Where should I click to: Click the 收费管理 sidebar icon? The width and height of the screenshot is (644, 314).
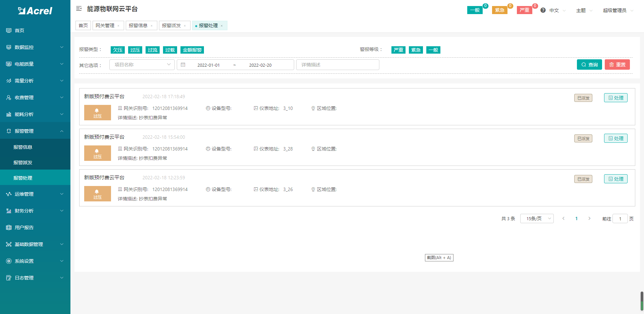click(9, 98)
